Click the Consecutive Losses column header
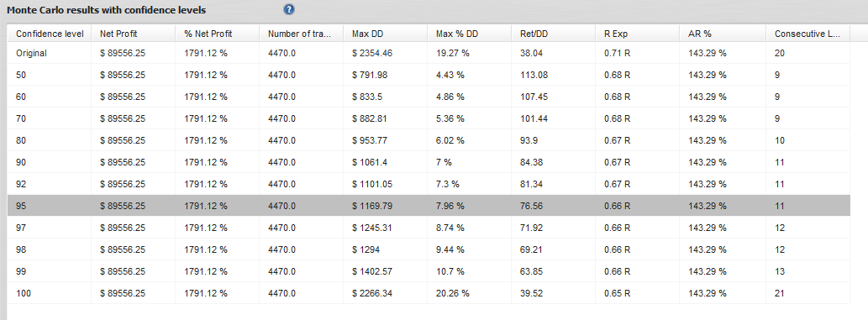This screenshot has height=320, width=868. point(808,34)
